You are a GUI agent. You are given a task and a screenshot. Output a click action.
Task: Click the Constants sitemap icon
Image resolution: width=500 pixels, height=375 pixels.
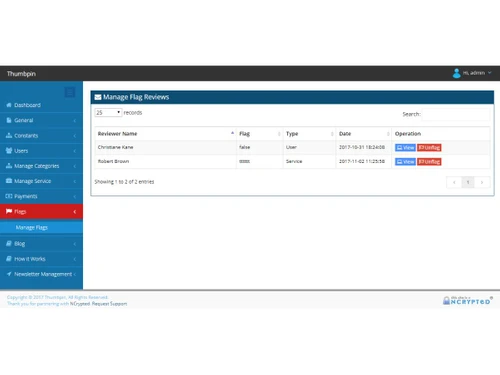pyautogui.click(x=9, y=135)
